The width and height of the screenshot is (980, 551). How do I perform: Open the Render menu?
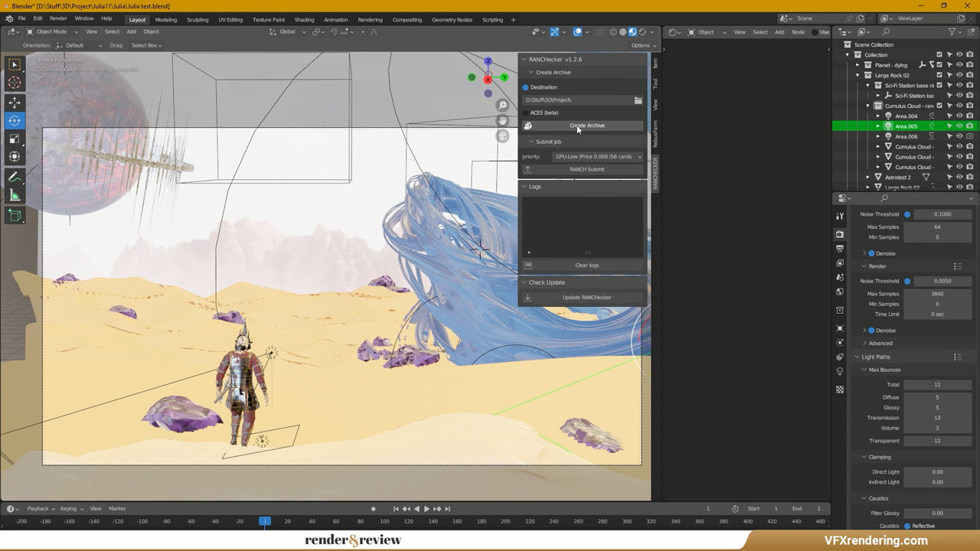point(58,18)
